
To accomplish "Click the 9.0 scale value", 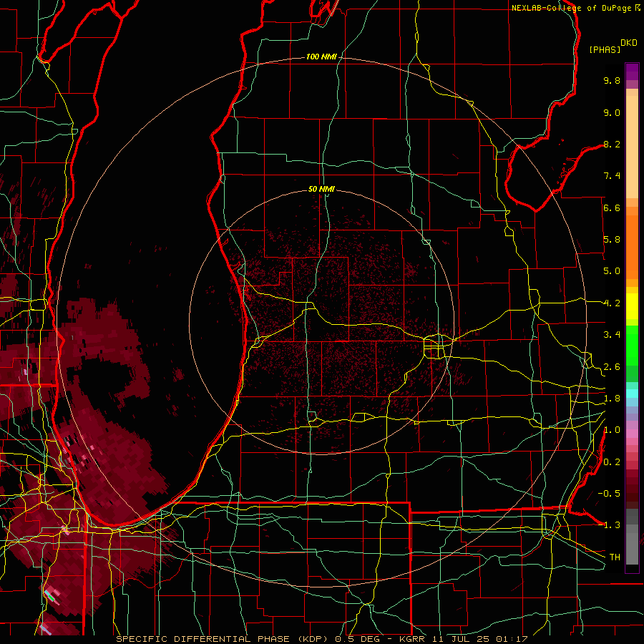I will click(x=612, y=112).
